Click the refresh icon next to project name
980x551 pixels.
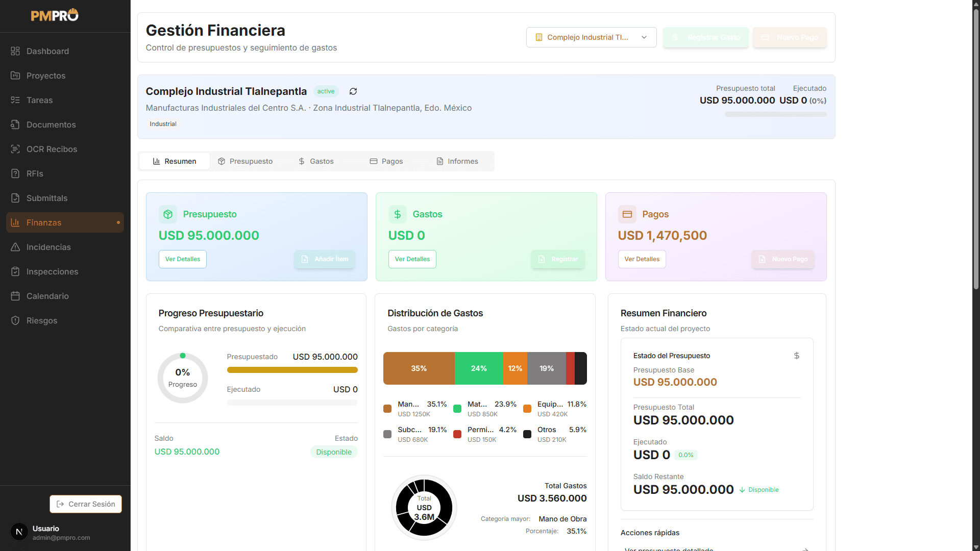[x=353, y=91]
